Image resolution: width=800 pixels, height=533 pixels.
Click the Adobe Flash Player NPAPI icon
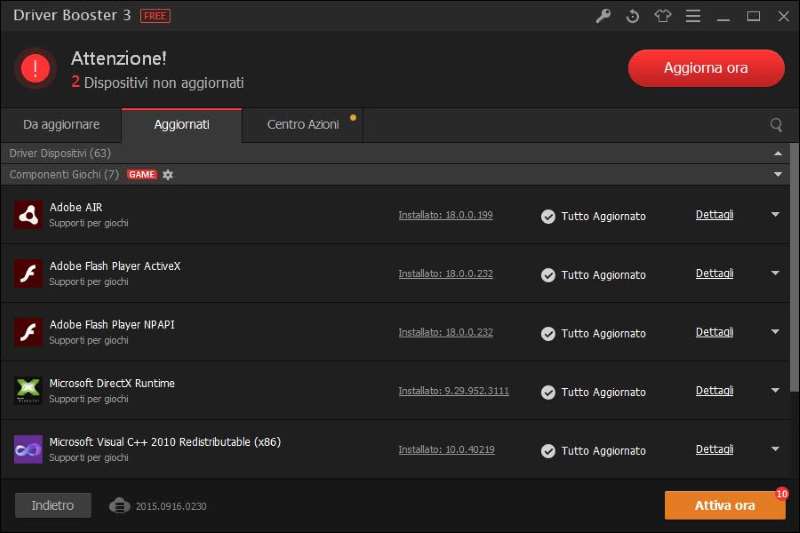(28, 332)
